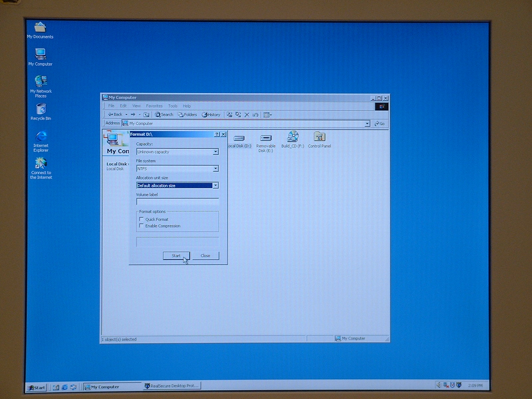Image resolution: width=532 pixels, height=399 pixels.
Task: Select the Build_CD (F:) disc icon
Action: [293, 137]
